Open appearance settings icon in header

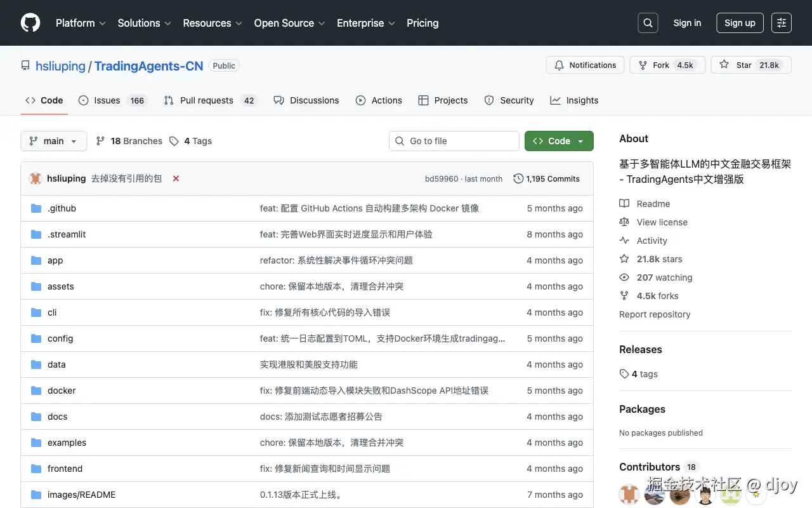pyautogui.click(x=782, y=23)
